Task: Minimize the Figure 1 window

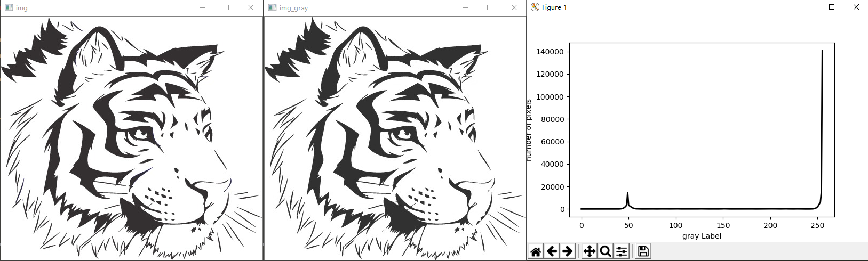Action: click(807, 7)
